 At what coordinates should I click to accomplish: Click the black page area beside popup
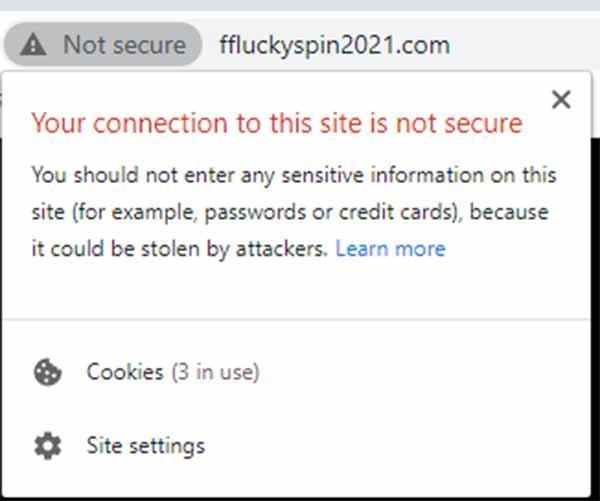(596, 318)
